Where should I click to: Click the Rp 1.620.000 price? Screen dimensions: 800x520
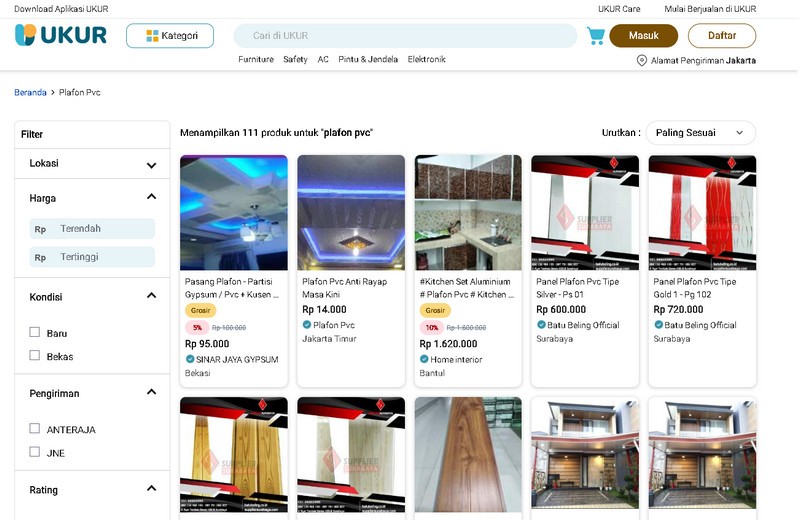[448, 343]
